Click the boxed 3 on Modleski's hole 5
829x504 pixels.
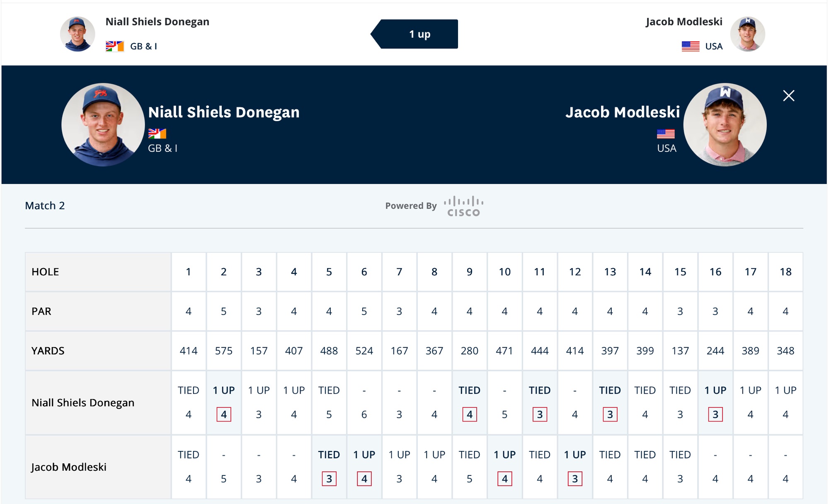[x=329, y=479]
